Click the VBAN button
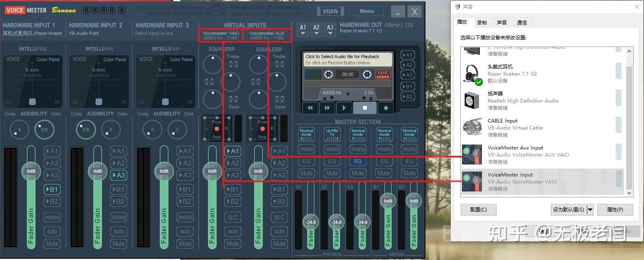This screenshot has height=260, width=644. [330, 11]
